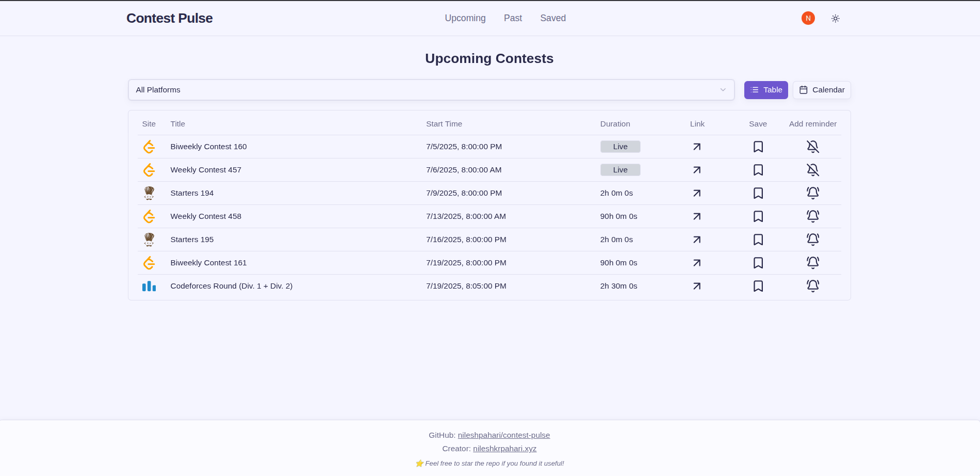Open link arrow for Codeforces Round
Screen dimensions: 980x476
pyautogui.click(x=697, y=286)
